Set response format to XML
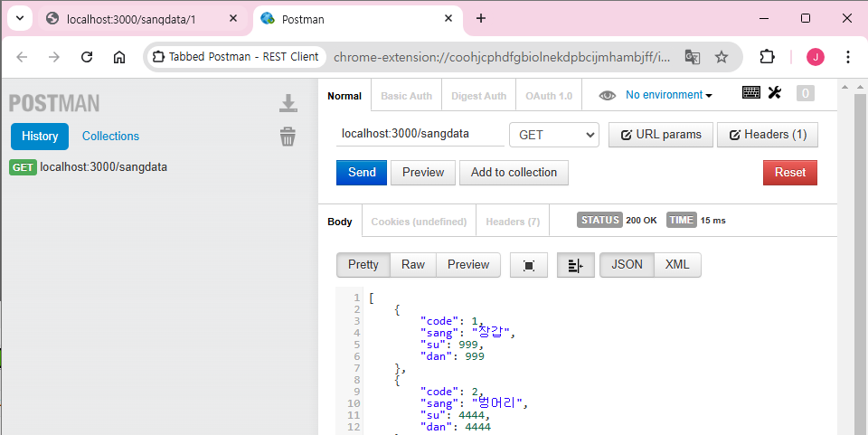 pos(677,265)
